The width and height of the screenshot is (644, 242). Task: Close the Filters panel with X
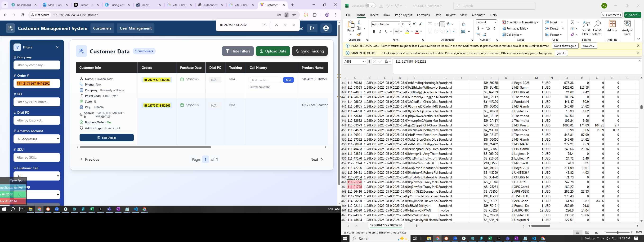[x=57, y=47]
